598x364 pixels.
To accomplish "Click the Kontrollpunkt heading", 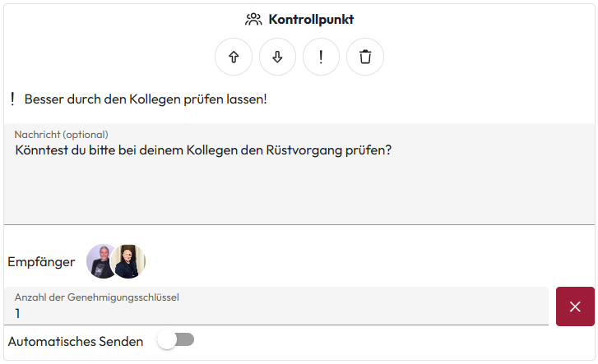I will pos(311,19).
